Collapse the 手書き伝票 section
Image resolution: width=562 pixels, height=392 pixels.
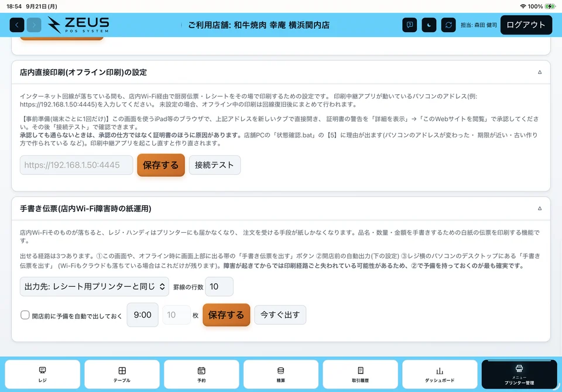(540, 208)
